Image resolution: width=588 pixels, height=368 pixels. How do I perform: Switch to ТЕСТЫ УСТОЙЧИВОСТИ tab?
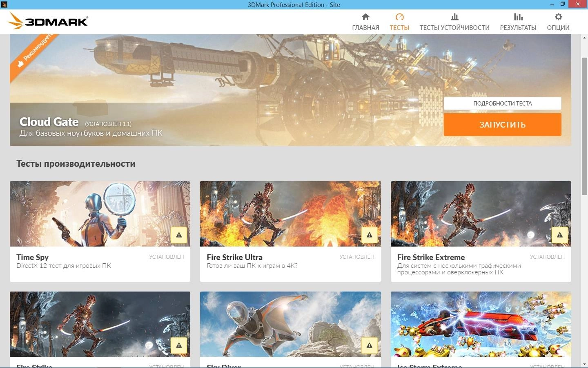click(x=454, y=27)
